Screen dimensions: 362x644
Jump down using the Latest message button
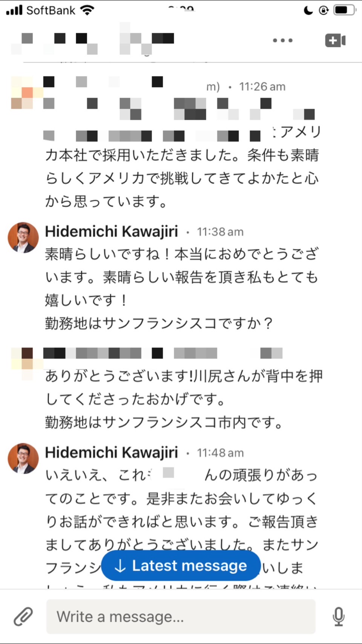coord(181,566)
